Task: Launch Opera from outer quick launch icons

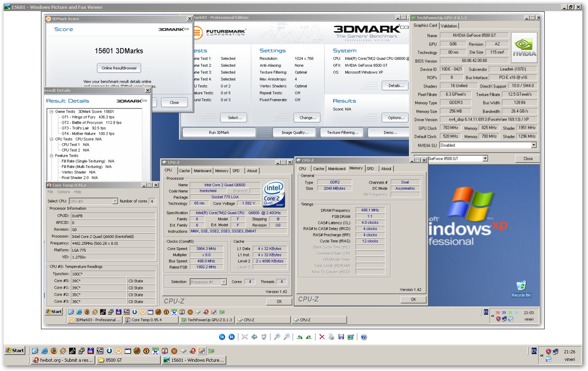Action: (193, 351)
